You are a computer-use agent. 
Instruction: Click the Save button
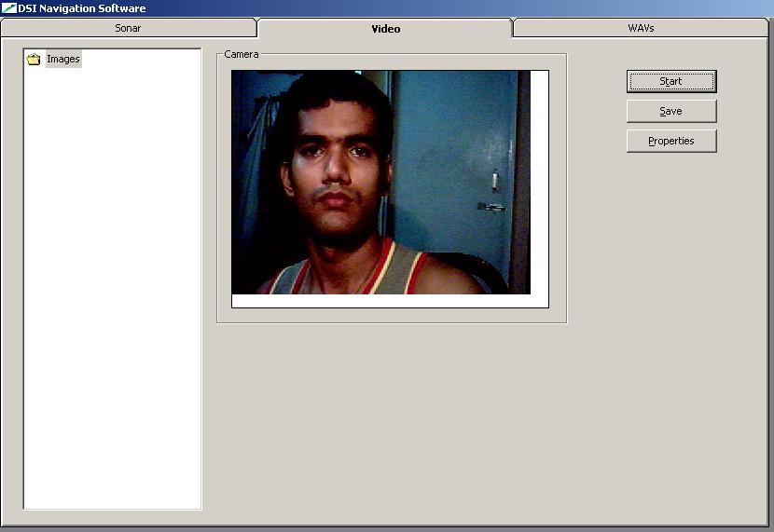(670, 111)
